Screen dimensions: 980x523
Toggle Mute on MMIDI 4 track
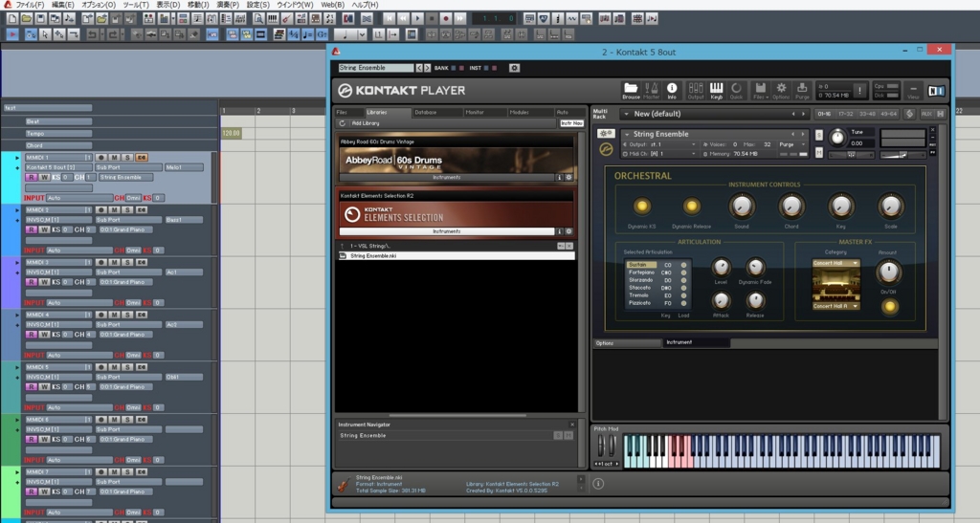click(115, 315)
